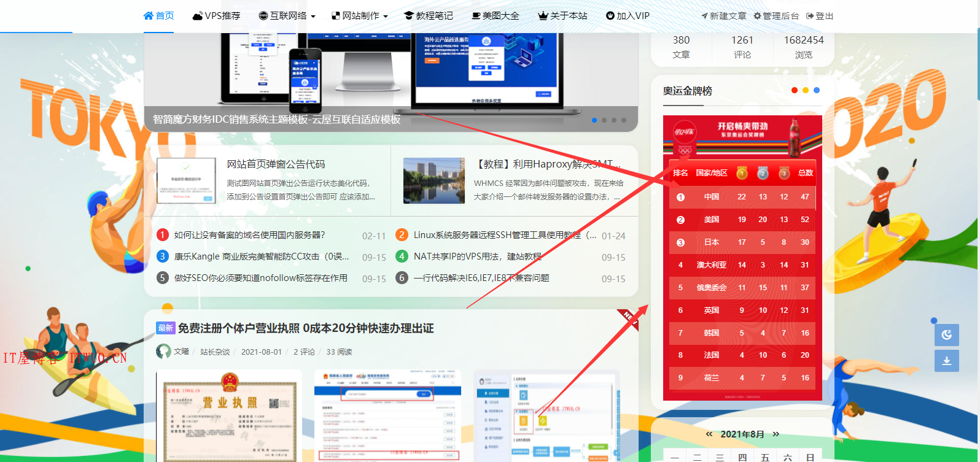Screen dimensions: 980x462
Task: Expand 互联网络 dropdown menu
Action: [287, 16]
